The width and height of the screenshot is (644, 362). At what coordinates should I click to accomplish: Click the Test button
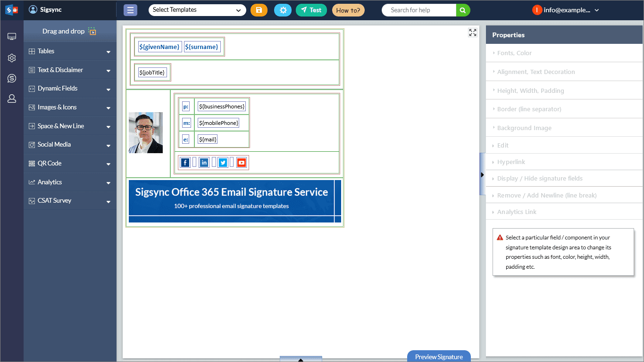[x=311, y=10]
